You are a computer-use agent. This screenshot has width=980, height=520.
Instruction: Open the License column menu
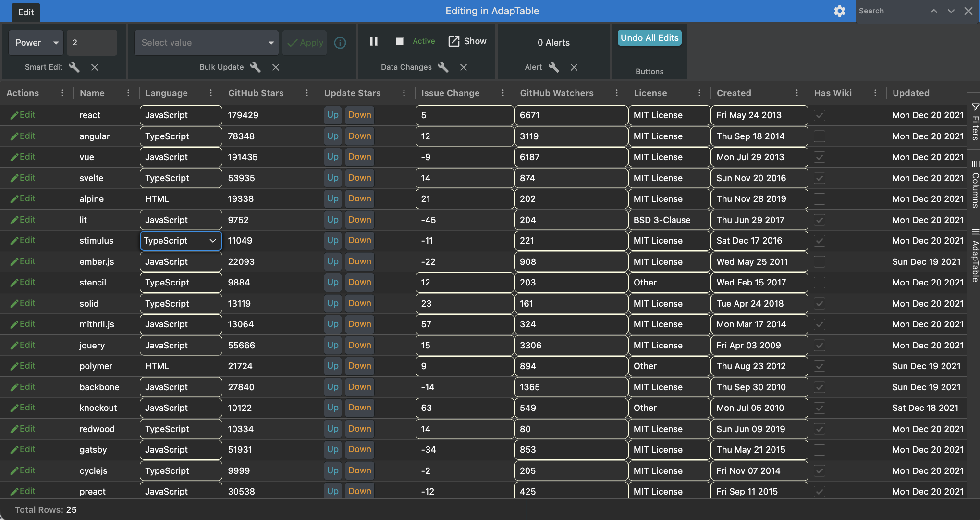point(699,93)
